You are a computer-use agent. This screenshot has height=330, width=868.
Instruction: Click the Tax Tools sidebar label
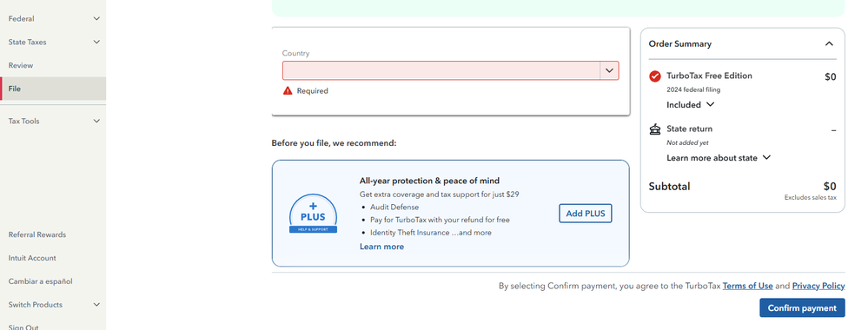23,122
